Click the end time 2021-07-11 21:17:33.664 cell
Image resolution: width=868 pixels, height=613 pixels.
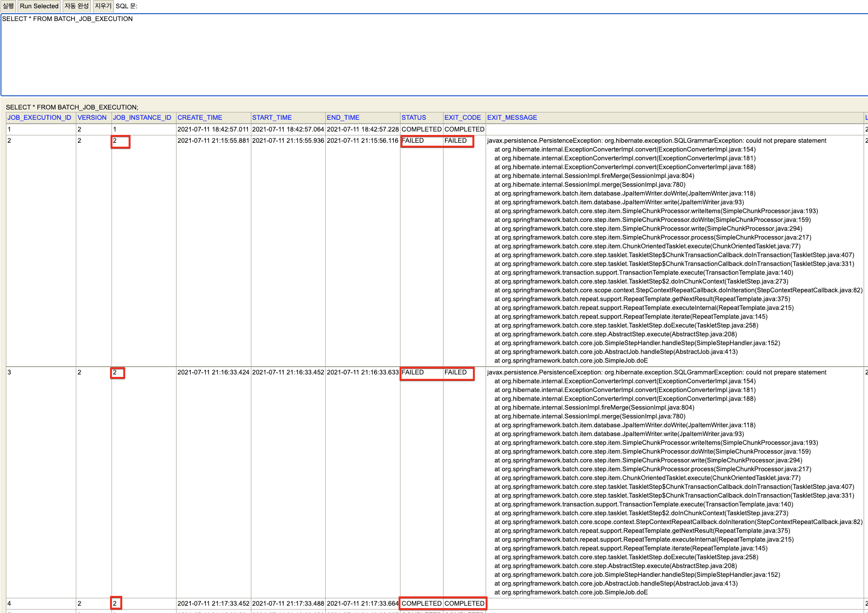coord(363,604)
